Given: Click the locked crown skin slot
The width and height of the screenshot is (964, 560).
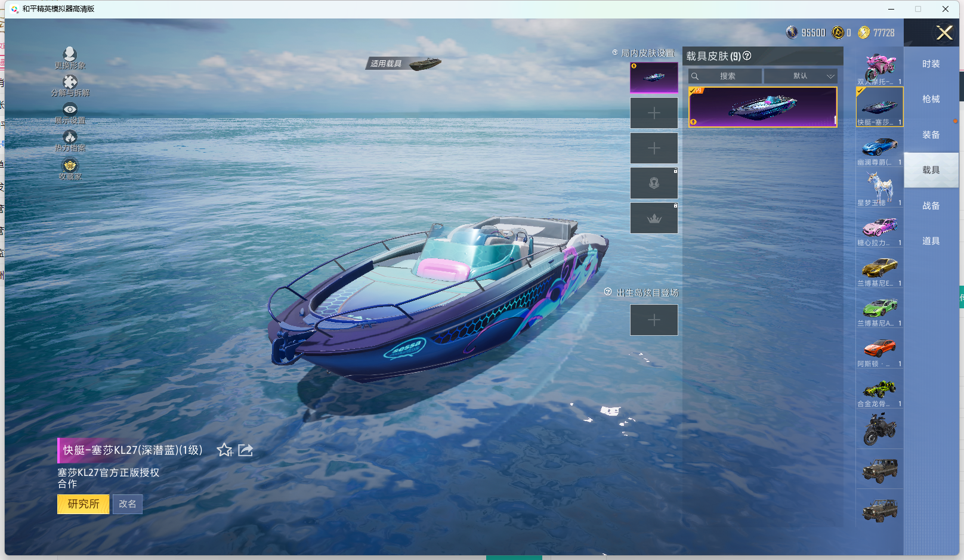Looking at the screenshot, I should [x=654, y=218].
